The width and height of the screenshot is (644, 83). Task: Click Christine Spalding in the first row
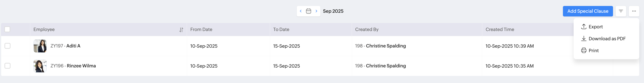385,46
